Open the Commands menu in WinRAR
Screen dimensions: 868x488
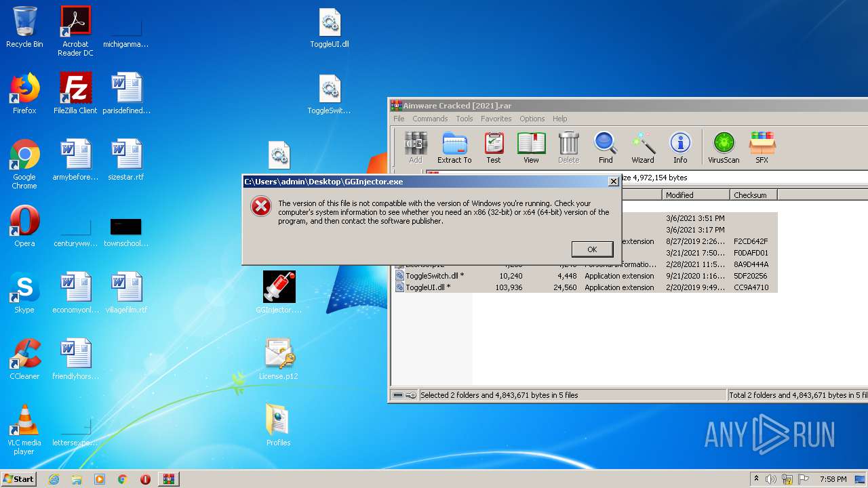tap(430, 119)
